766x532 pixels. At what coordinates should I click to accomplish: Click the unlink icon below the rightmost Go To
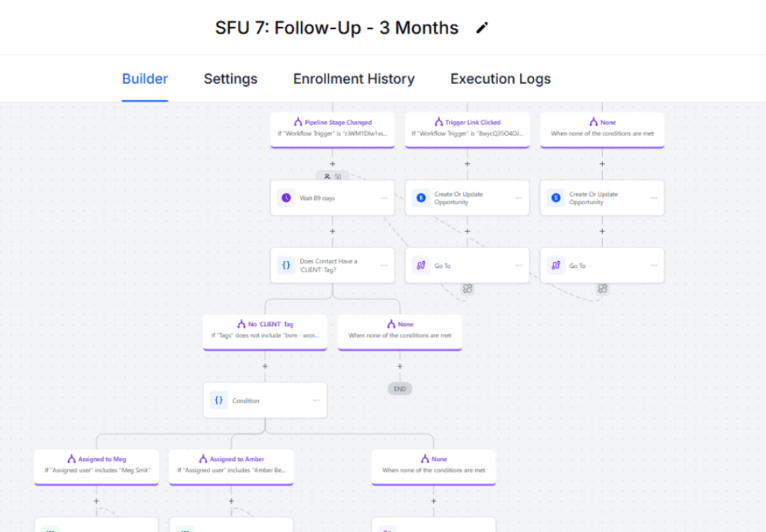[x=602, y=289]
